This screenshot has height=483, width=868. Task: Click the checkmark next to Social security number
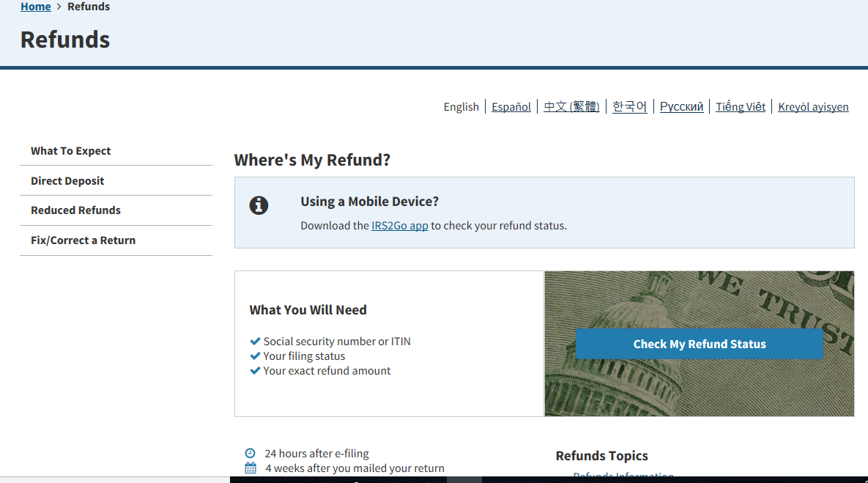coord(255,342)
